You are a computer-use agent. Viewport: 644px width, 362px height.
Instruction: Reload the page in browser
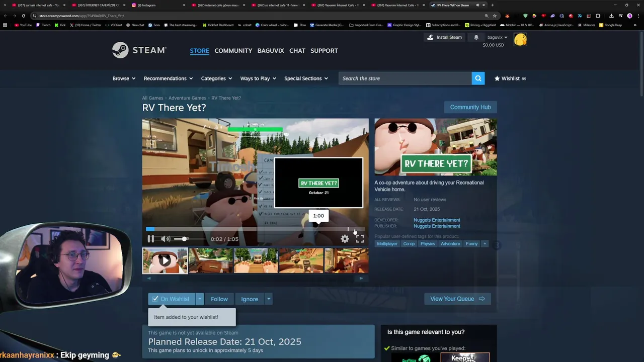[x=23, y=16]
